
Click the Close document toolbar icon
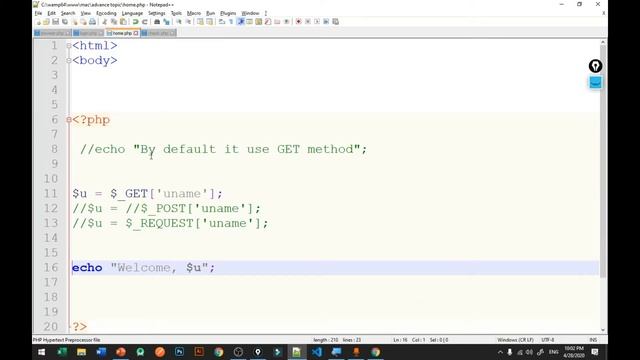pos(75,22)
